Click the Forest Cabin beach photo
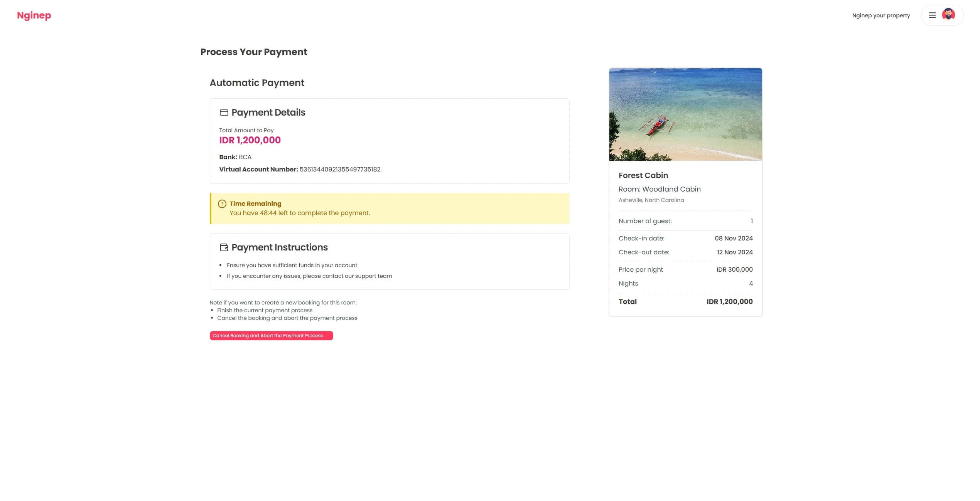This screenshot has height=501, width=980. tap(685, 114)
